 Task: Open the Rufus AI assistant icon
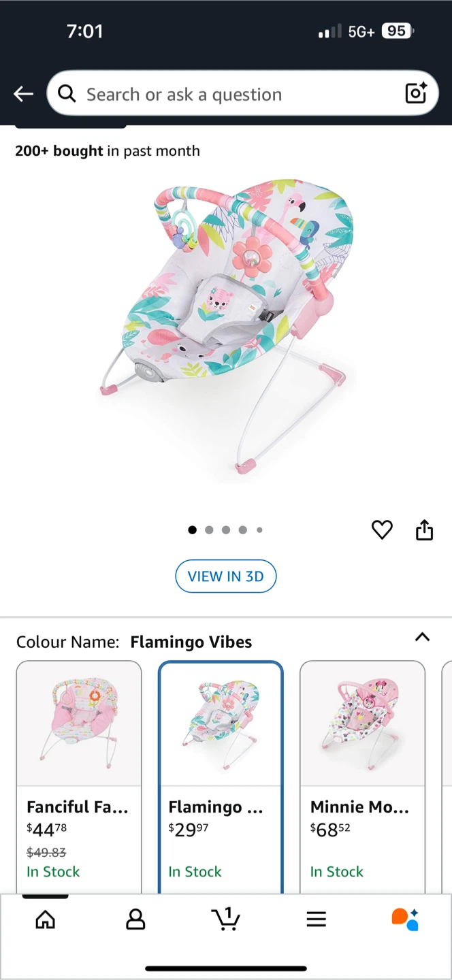coord(405,919)
